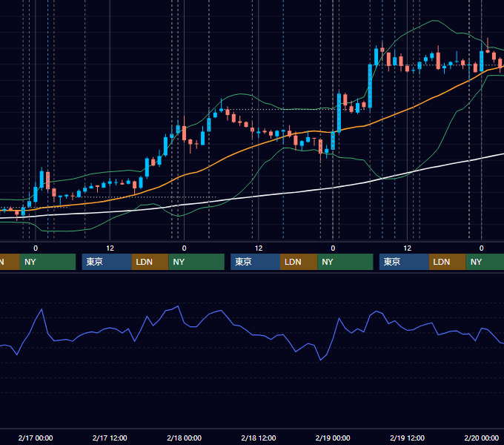Select the LDN session block on 2/19
Image resolution: width=504 pixels, height=445 pixels.
pos(447,262)
